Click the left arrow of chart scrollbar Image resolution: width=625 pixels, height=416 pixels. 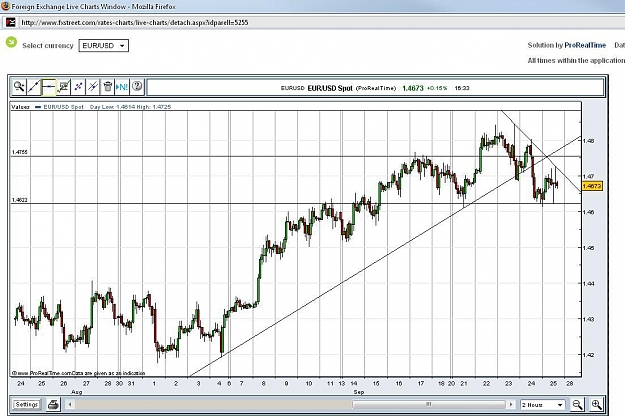click(x=70, y=404)
